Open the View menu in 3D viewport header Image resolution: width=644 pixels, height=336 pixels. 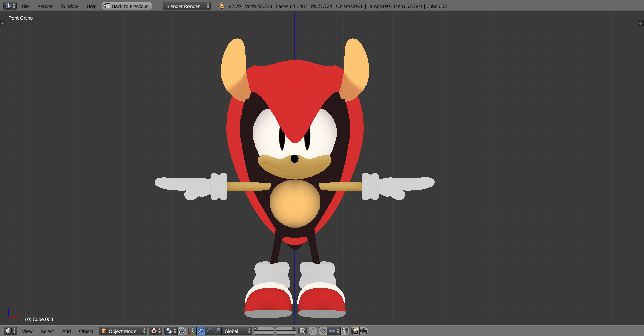click(x=27, y=331)
